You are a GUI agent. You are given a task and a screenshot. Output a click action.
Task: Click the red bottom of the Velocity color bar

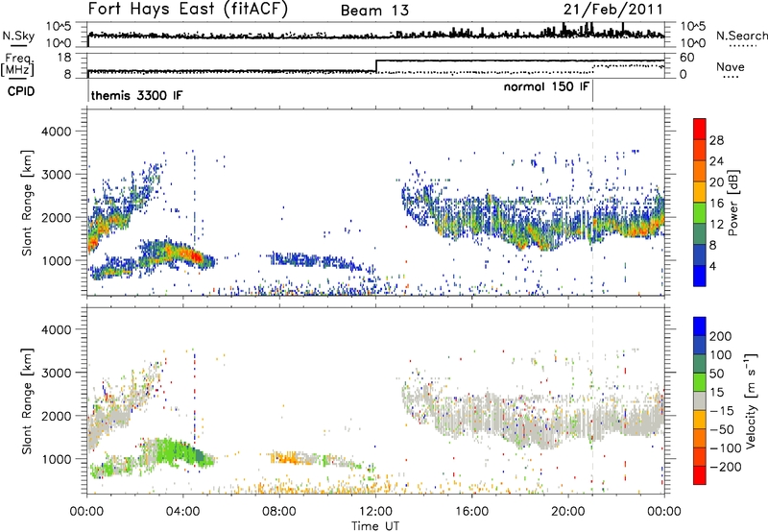pyautogui.click(x=700, y=475)
